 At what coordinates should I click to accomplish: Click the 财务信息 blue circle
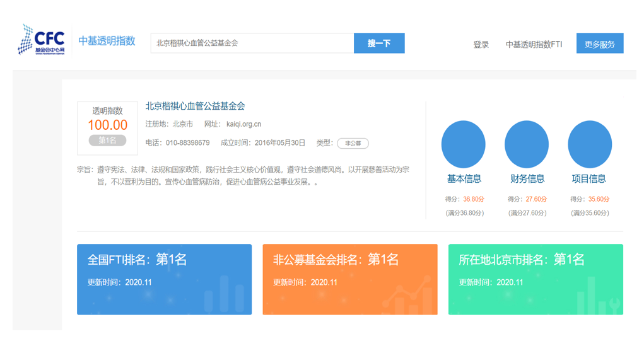point(527,144)
